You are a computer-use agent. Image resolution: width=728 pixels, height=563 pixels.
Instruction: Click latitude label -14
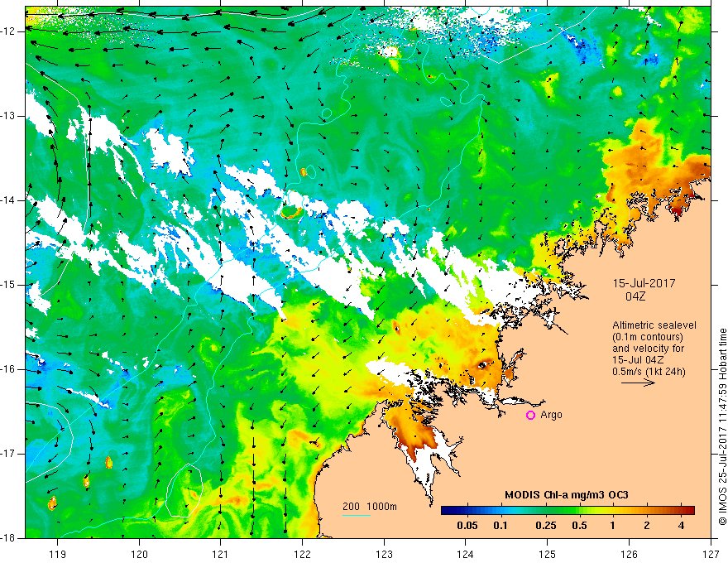pos(9,200)
